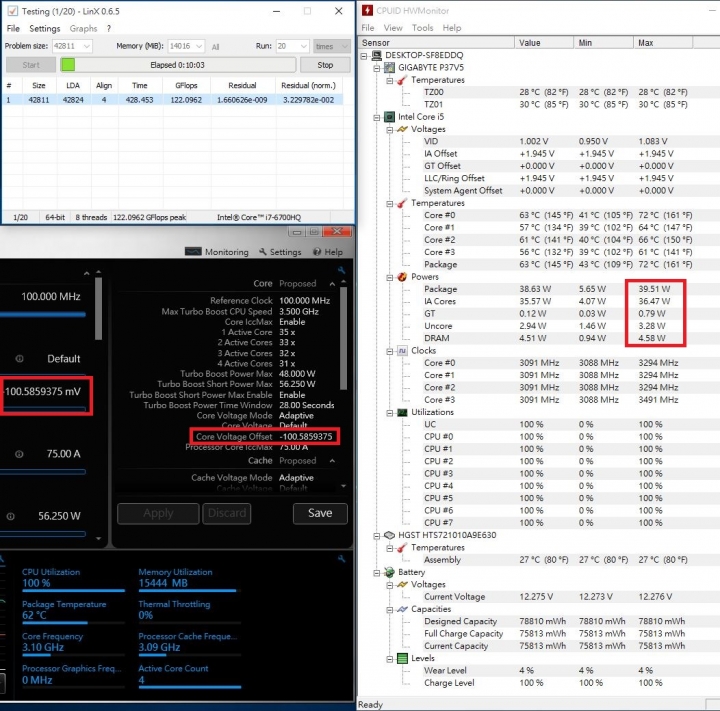Adjust the 100.000 MHz reference clock slider
The image size is (720, 711).
pos(43,315)
